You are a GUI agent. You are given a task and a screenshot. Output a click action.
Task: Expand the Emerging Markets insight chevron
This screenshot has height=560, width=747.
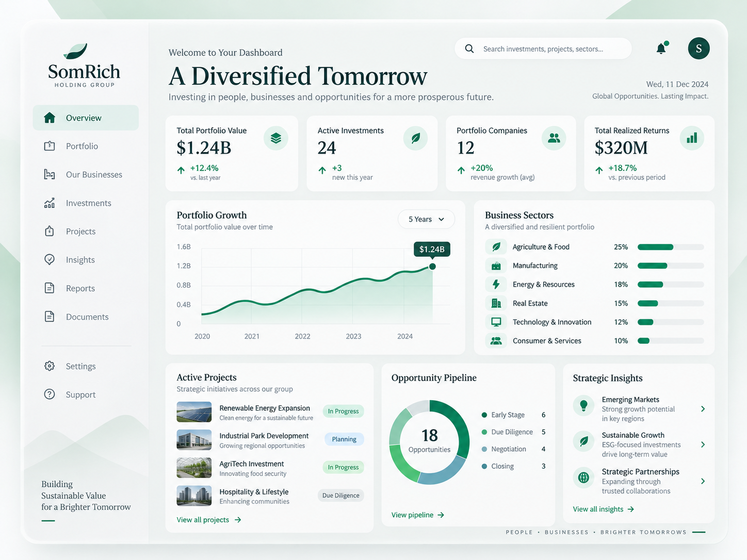(x=703, y=409)
